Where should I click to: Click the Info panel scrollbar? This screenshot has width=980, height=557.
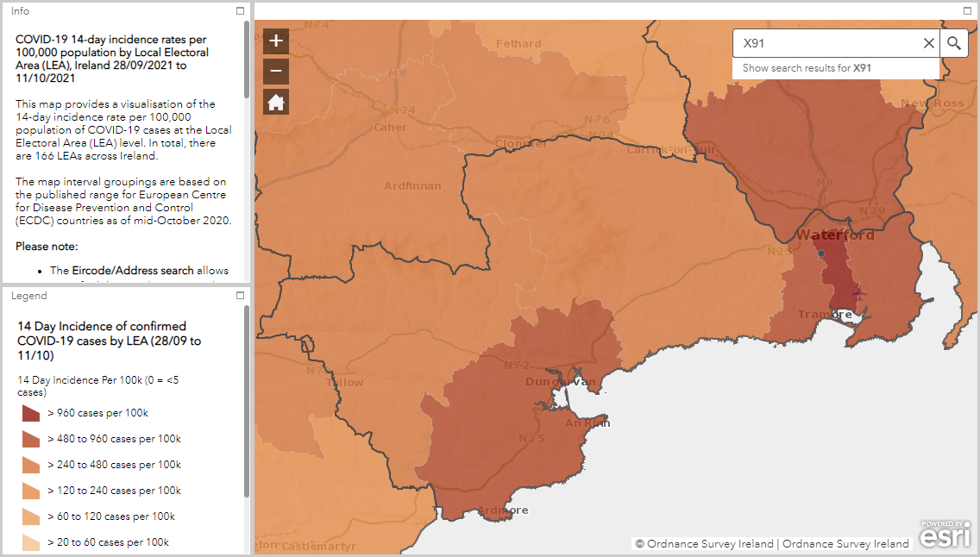[248, 60]
